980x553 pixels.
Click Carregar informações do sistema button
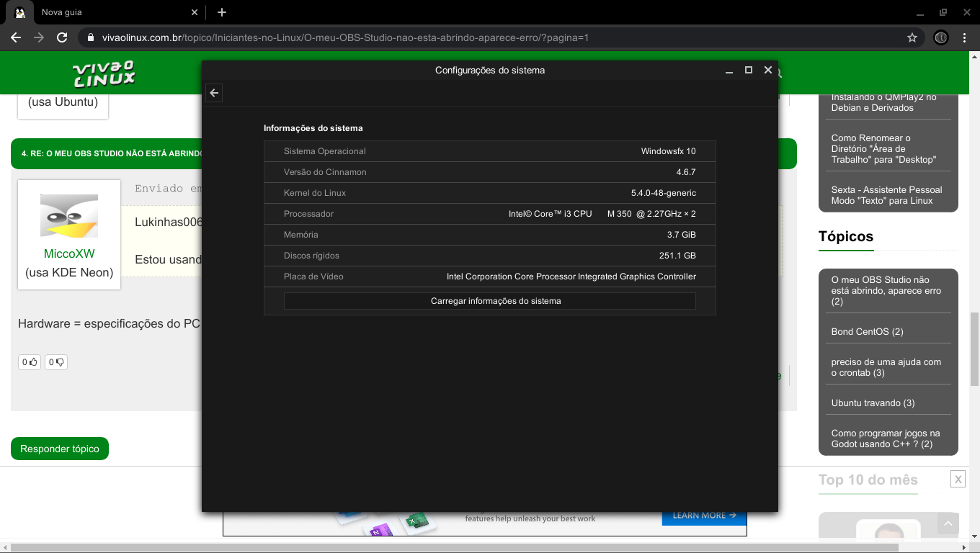click(x=490, y=301)
